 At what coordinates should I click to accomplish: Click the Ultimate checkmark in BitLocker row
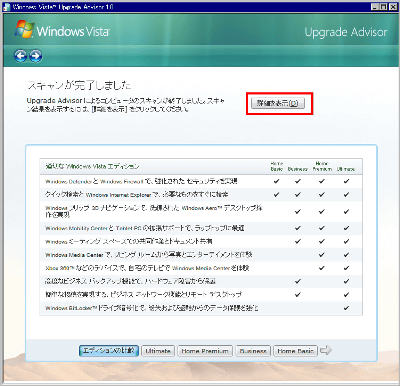click(x=346, y=308)
